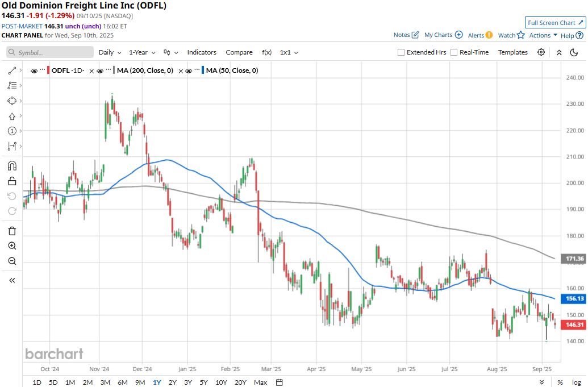Screen dimensions: 588x387
Task: Select the 1D time range
Action: (x=37, y=382)
